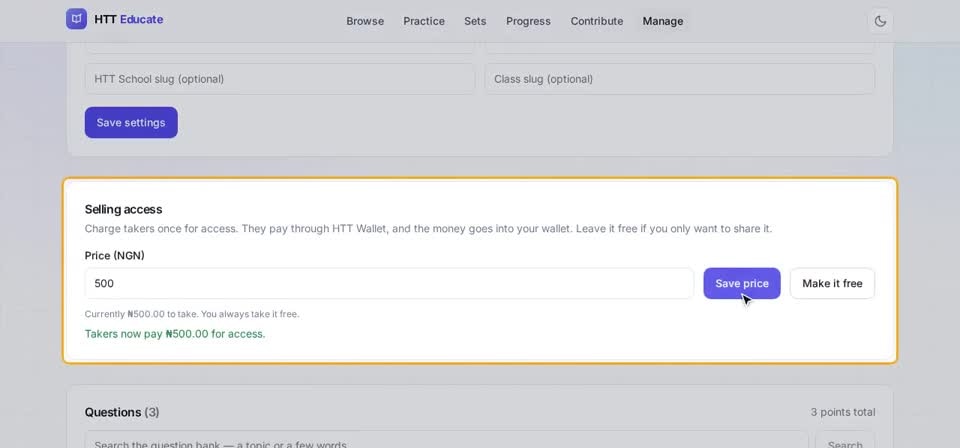Click the Price (NGN) input showing 500
This screenshot has height=448, width=960.
(x=389, y=283)
